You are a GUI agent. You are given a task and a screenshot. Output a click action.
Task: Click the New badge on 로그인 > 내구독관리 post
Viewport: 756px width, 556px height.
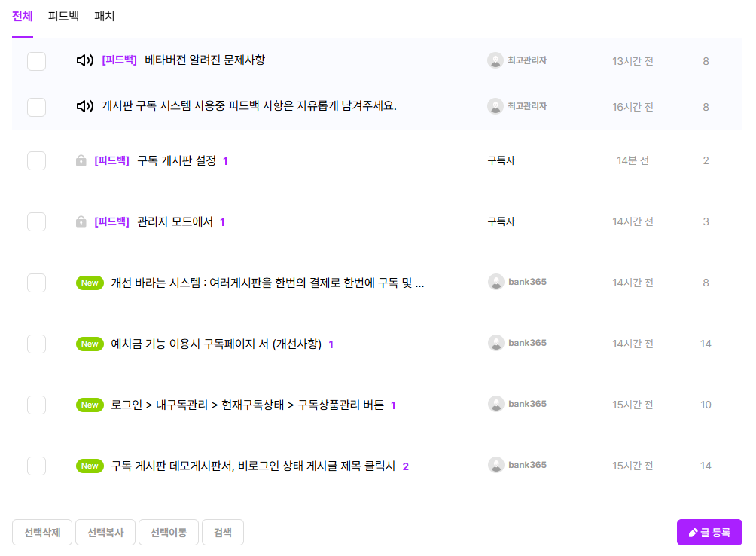pos(90,405)
